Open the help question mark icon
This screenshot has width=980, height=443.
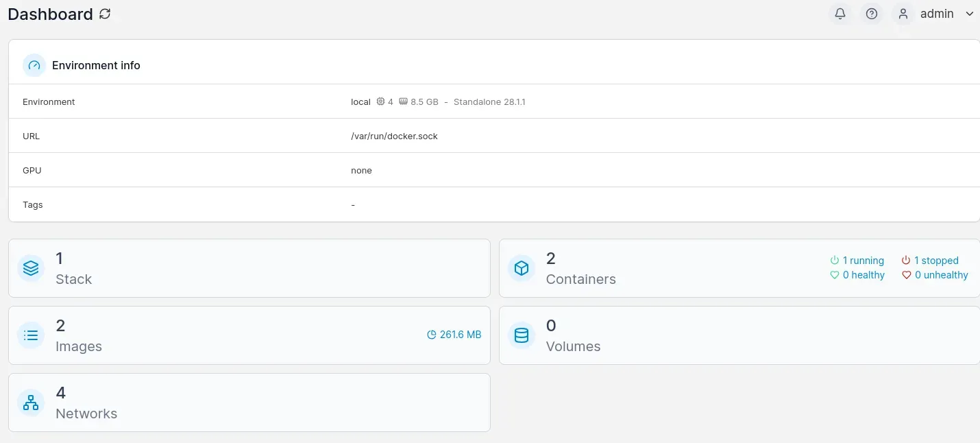[x=872, y=14]
